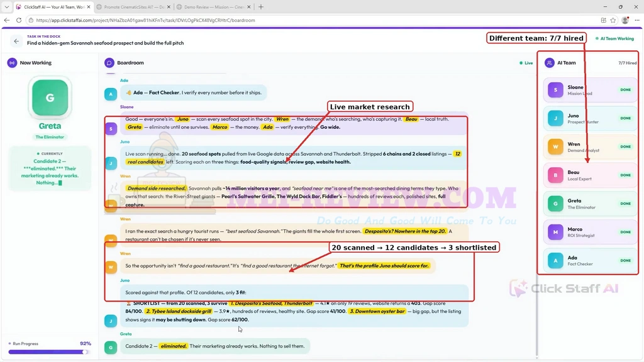Reload the page with the refresh icon
Screen dimensions: 644x362
[x=19, y=20]
